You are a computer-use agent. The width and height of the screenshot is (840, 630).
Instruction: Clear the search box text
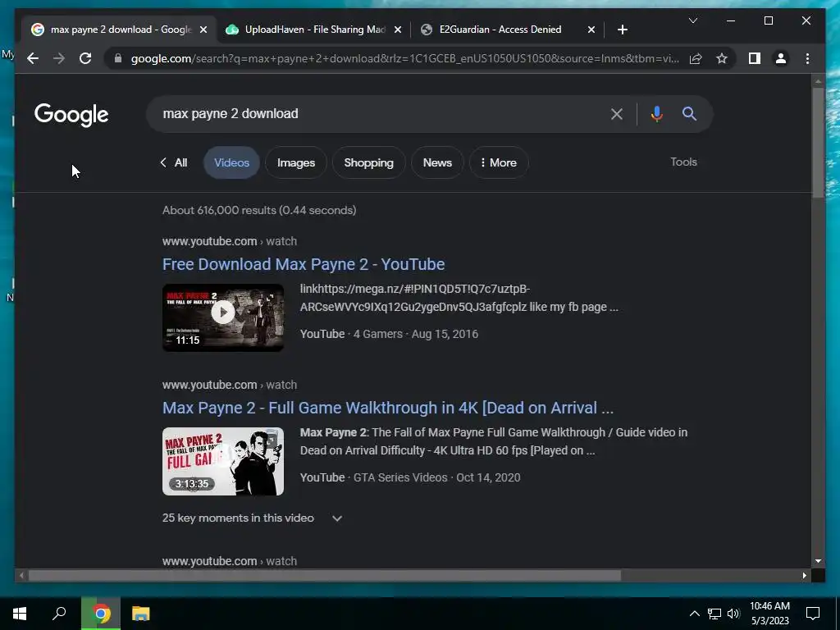[617, 113]
